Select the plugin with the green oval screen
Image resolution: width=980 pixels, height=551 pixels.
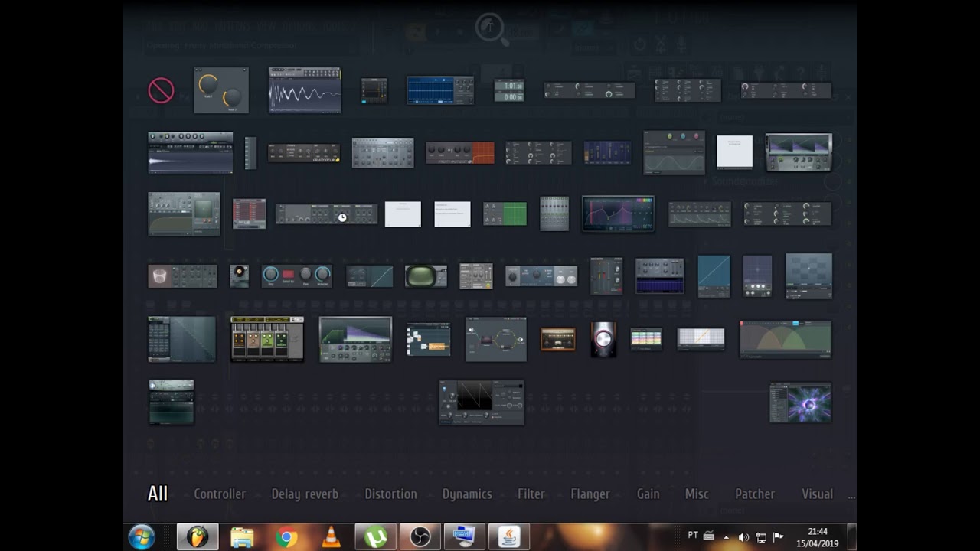click(426, 275)
